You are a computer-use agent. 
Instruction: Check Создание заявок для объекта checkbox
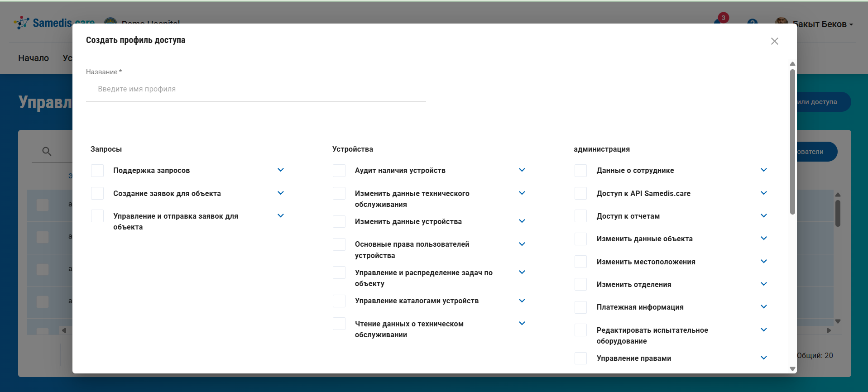click(97, 193)
